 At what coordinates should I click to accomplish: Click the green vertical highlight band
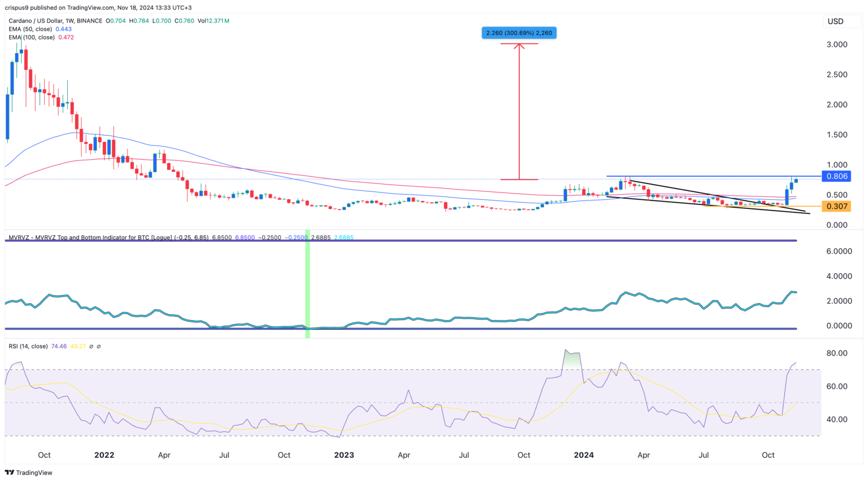click(x=307, y=282)
